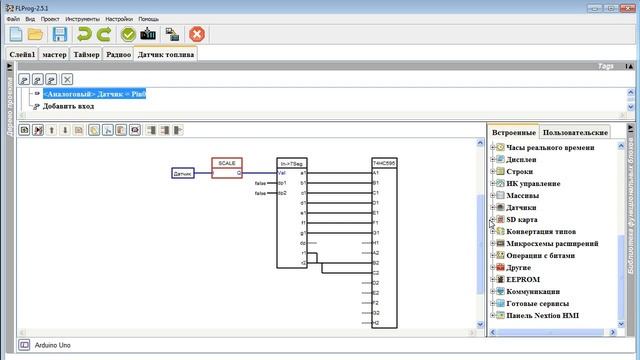Create a new project with the blank page icon
This screenshot has width=640, height=360.
[x=16, y=34]
